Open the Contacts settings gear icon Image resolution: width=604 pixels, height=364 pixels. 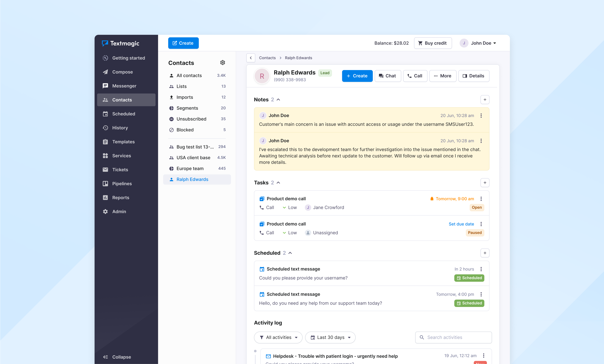(x=222, y=62)
